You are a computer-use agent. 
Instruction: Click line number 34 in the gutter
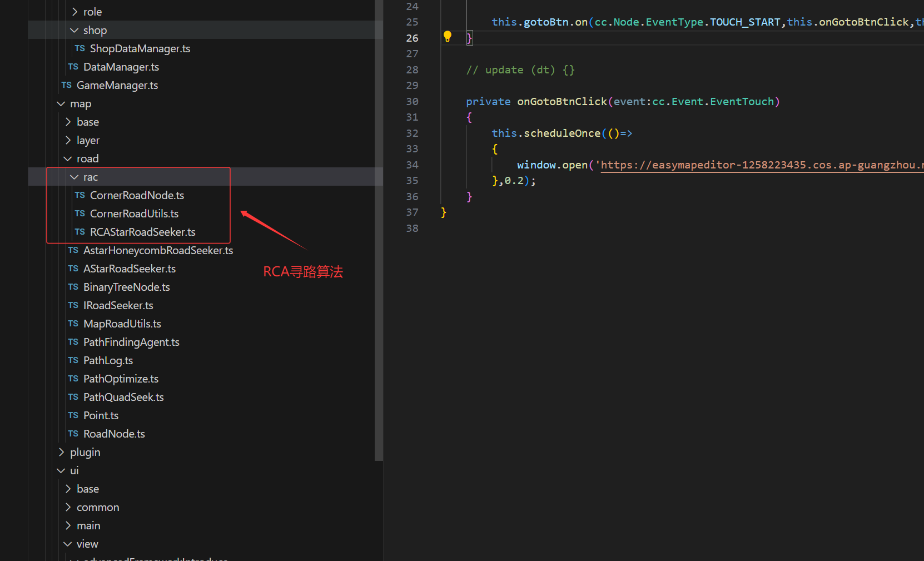point(412,165)
